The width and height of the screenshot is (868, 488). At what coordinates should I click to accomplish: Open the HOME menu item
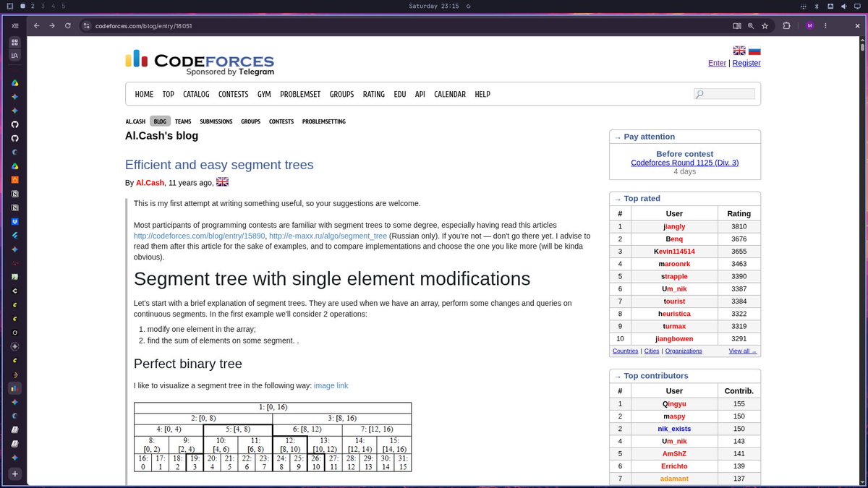(144, 94)
